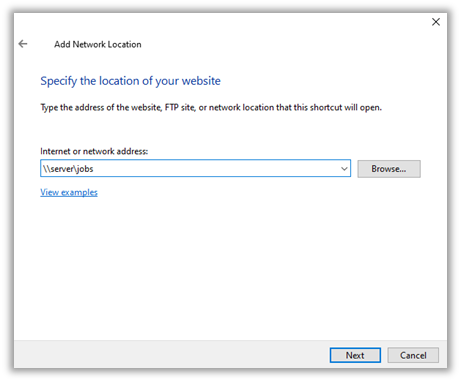Image resolution: width=461 pixels, height=381 pixels.
Task: Click the Browse... button
Action: [x=389, y=169]
